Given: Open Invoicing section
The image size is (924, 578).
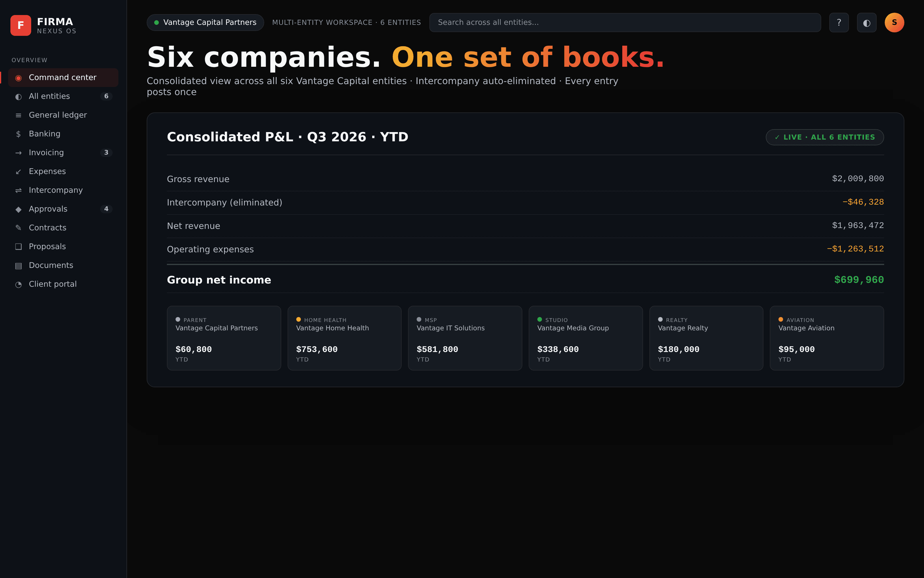Looking at the screenshot, I should pos(64,153).
